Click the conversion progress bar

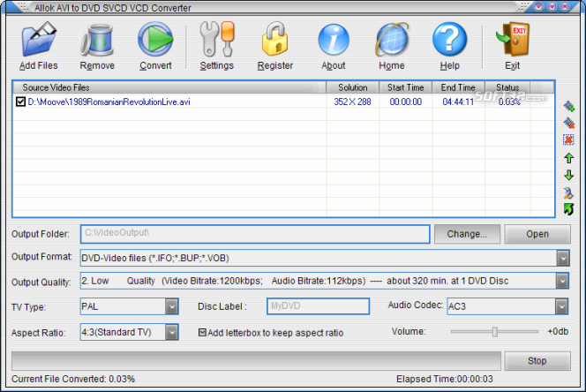click(x=256, y=361)
